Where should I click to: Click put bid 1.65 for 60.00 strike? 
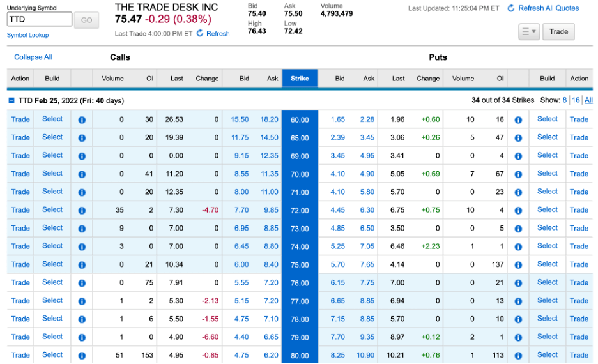pyautogui.click(x=337, y=119)
